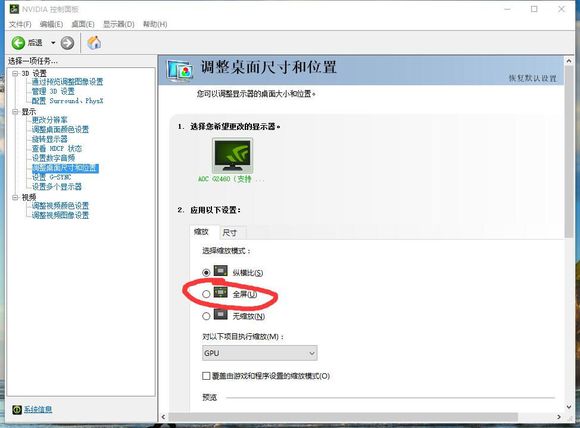Open the 帮助(H) menu
580x428 pixels.
tap(155, 24)
